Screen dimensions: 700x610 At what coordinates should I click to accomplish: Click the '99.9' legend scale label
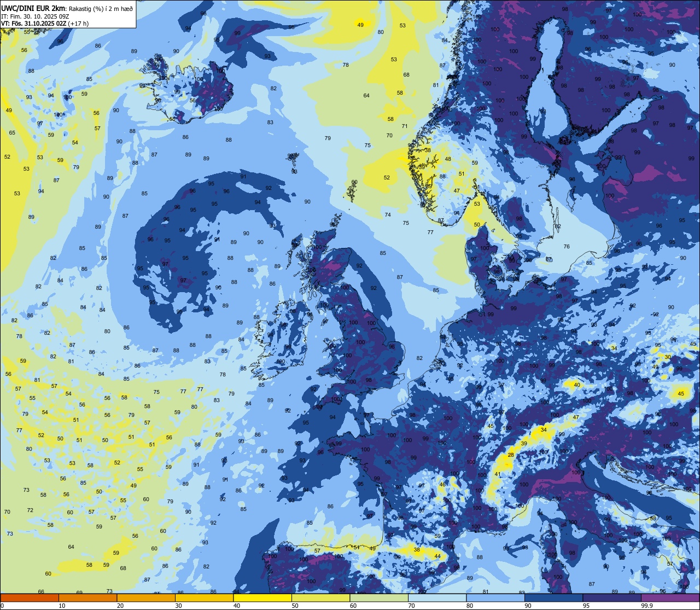tap(647, 606)
